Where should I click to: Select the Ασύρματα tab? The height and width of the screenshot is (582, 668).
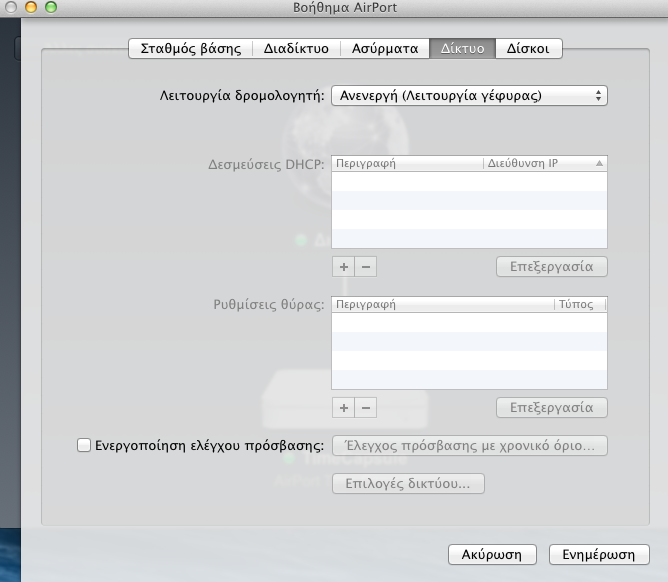(385, 49)
